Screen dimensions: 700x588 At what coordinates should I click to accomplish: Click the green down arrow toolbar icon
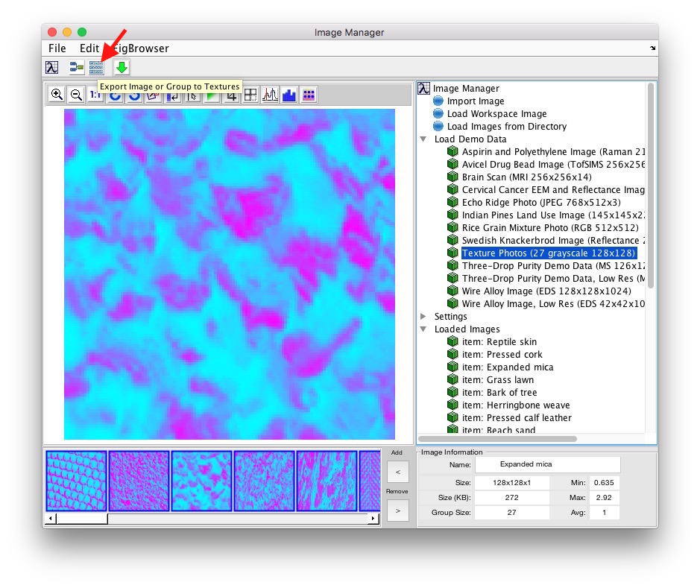click(x=122, y=68)
